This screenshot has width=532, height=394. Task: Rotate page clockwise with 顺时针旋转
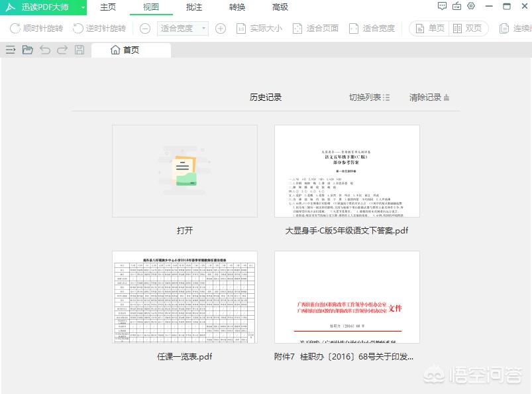tap(36, 29)
